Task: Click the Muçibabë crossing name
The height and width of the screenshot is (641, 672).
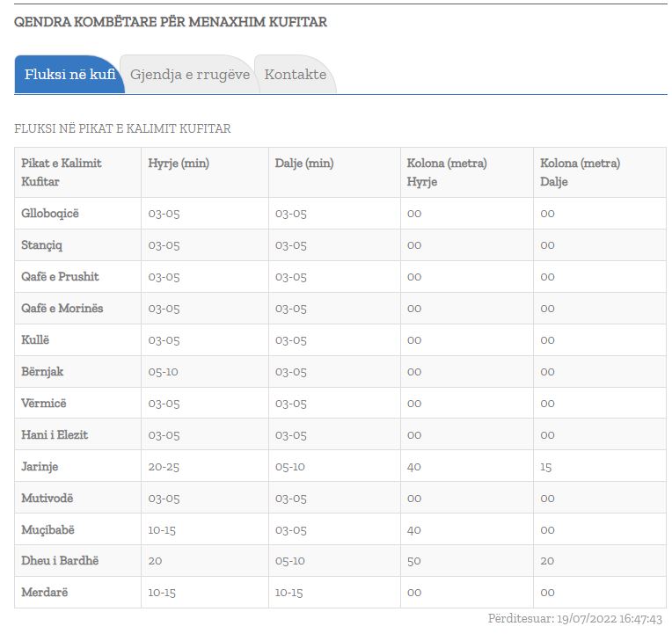Action: coord(48,530)
